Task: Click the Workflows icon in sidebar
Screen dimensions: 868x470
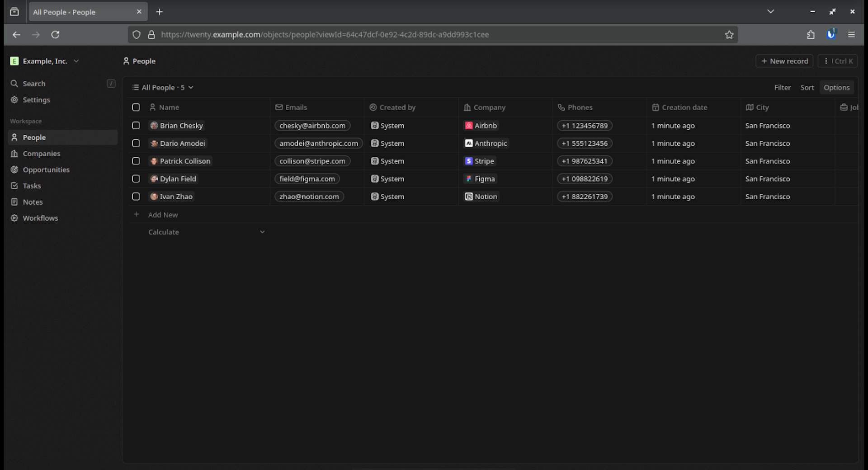Action: (14, 218)
